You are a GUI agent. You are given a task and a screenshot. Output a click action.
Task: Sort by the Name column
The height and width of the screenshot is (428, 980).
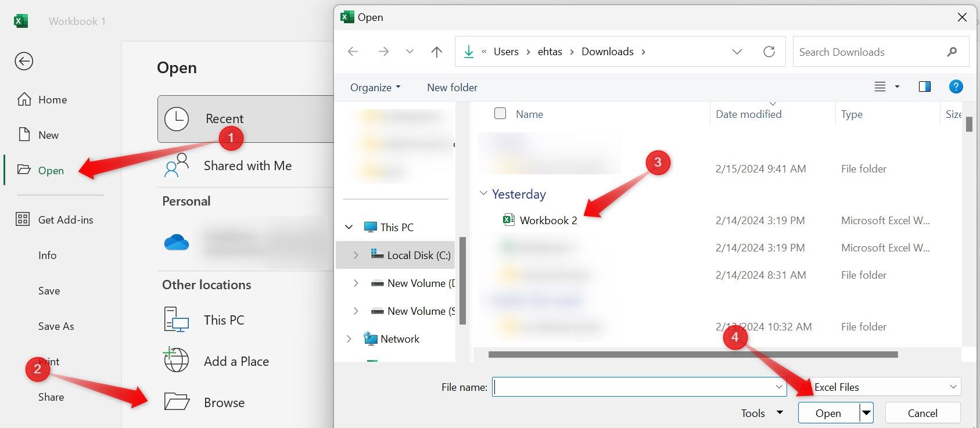tap(529, 114)
